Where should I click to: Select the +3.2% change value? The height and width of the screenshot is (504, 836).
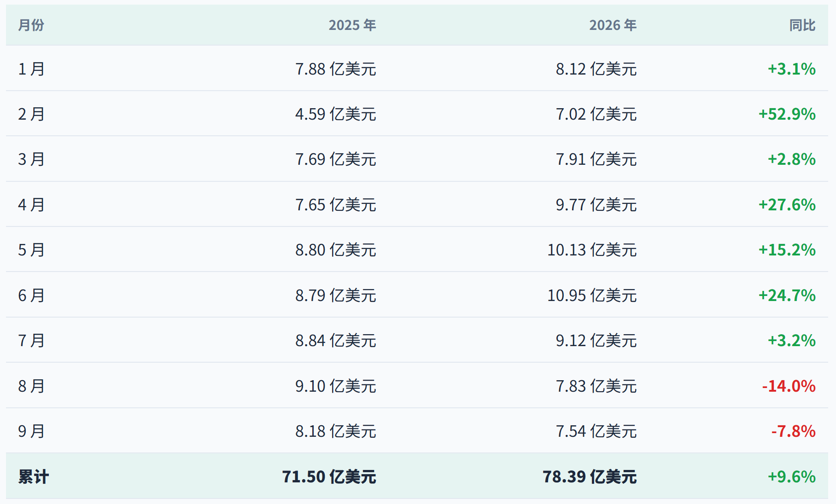[791, 341]
